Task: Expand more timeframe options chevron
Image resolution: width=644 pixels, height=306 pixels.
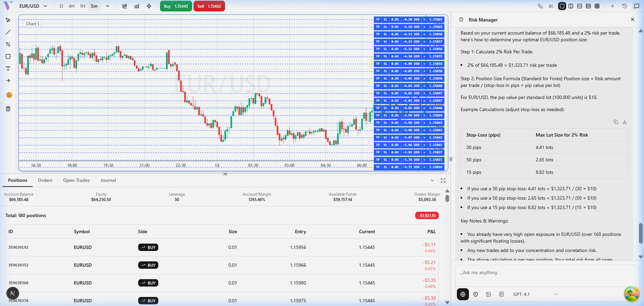Action: tap(108, 6)
